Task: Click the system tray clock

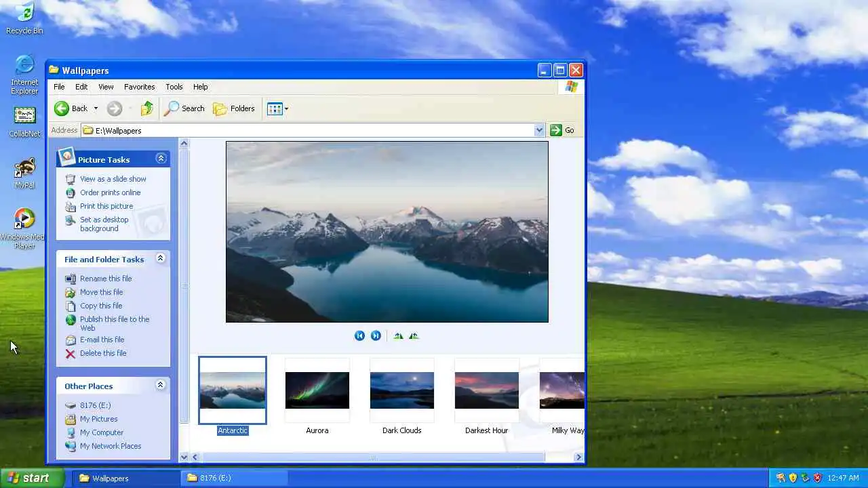Action: click(x=843, y=478)
